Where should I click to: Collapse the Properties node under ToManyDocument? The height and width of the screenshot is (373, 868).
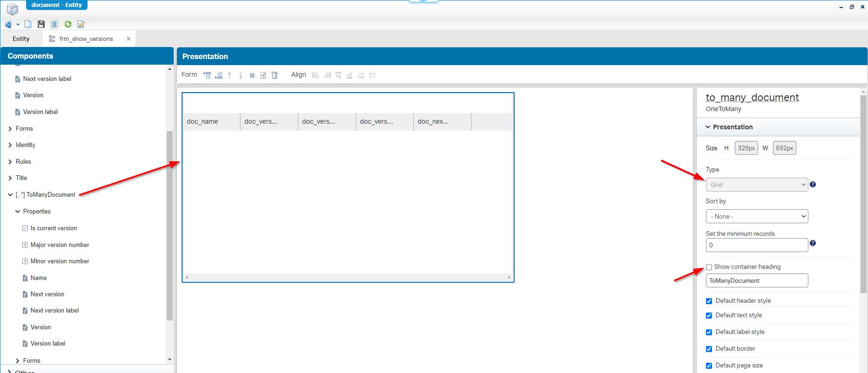pyautogui.click(x=18, y=212)
